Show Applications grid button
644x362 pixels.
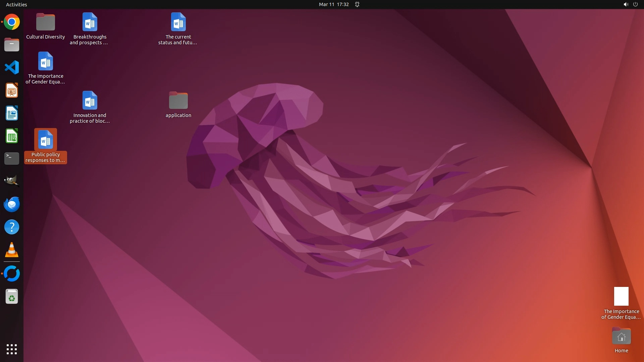[12, 349]
